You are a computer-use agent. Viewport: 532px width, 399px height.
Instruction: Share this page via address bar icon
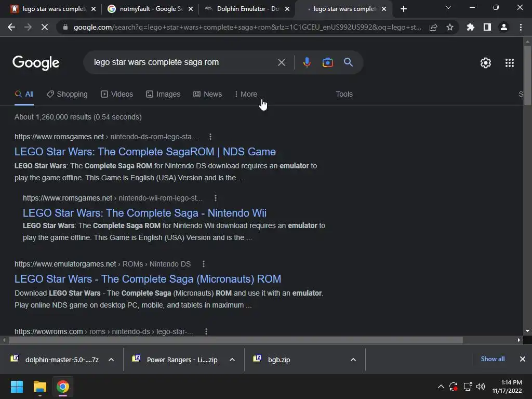[433, 27]
